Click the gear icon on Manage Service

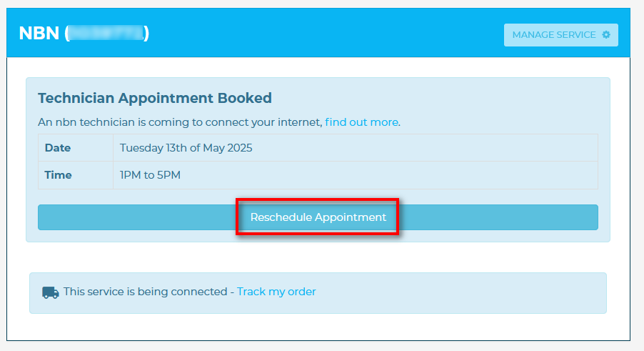(x=606, y=34)
